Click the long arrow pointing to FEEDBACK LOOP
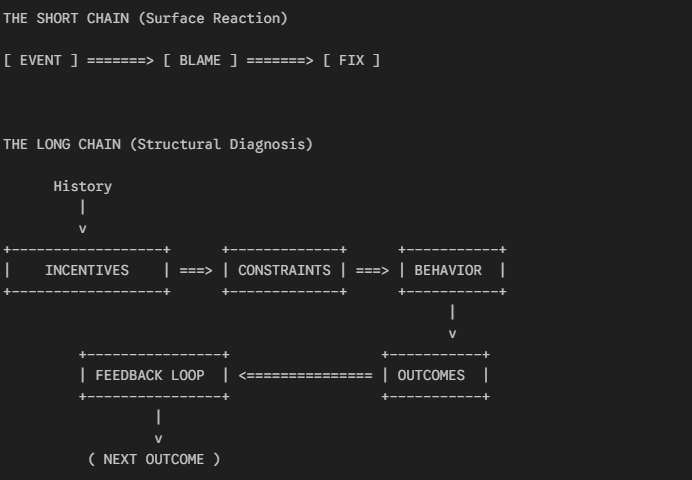The image size is (692, 480). 305,375
